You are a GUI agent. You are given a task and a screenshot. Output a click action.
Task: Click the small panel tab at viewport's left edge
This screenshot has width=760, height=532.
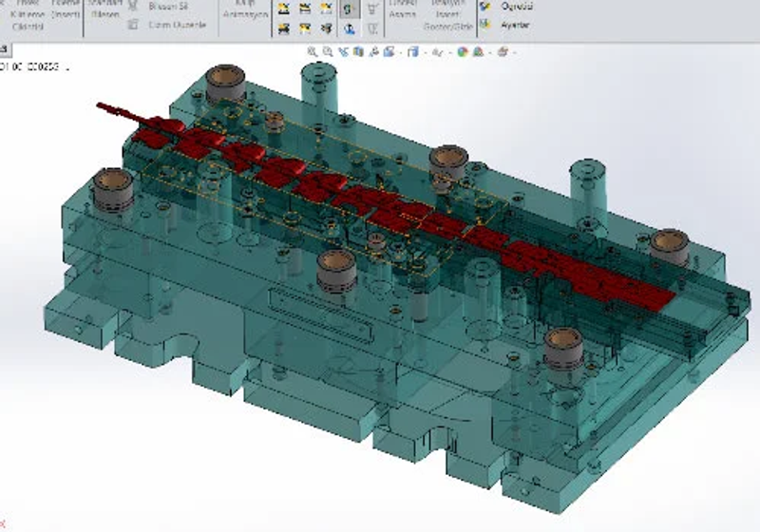coord(5,49)
